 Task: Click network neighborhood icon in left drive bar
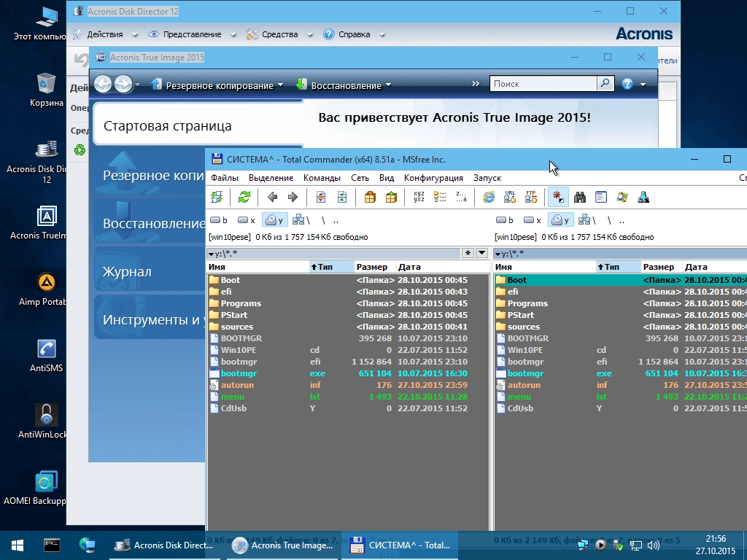pos(301,220)
